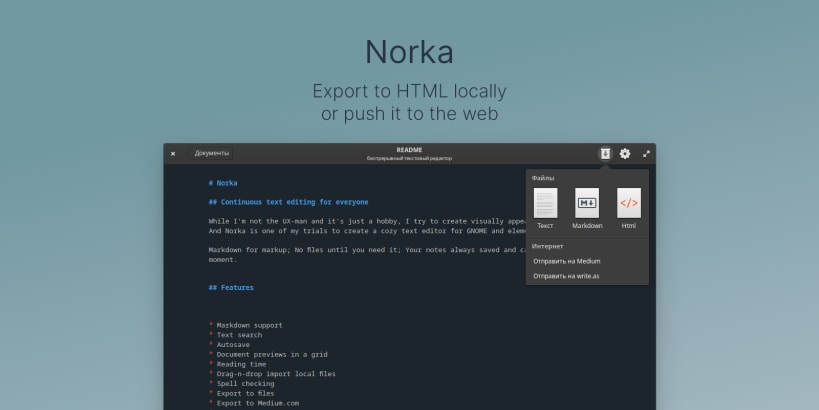Click the 'Интернет' section label in popover
The width and height of the screenshot is (819, 410).
(547, 246)
